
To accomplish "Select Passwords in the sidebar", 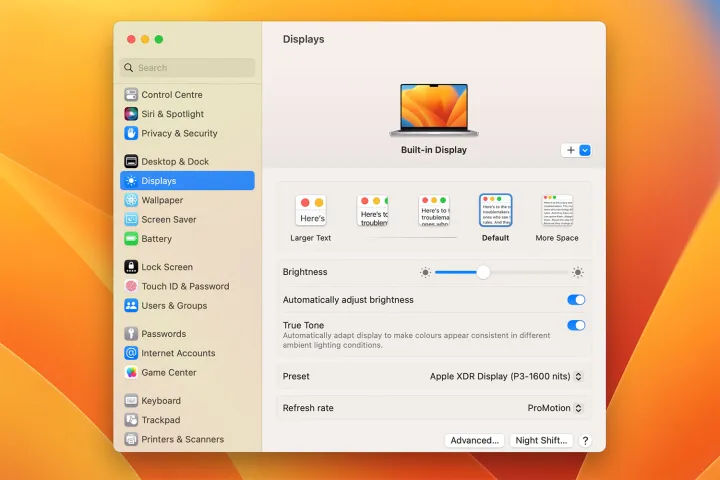I will 187,333.
